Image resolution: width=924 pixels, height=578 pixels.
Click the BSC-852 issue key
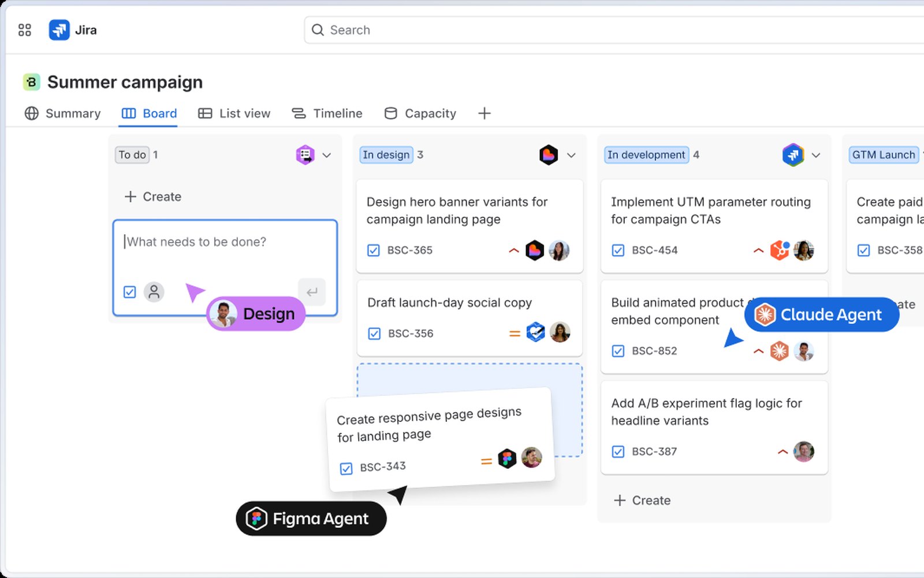pos(654,351)
